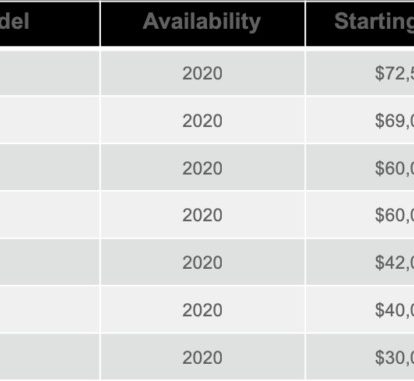Select the 2020 availability cell in the first row
The image size is (414, 381).
click(x=202, y=73)
